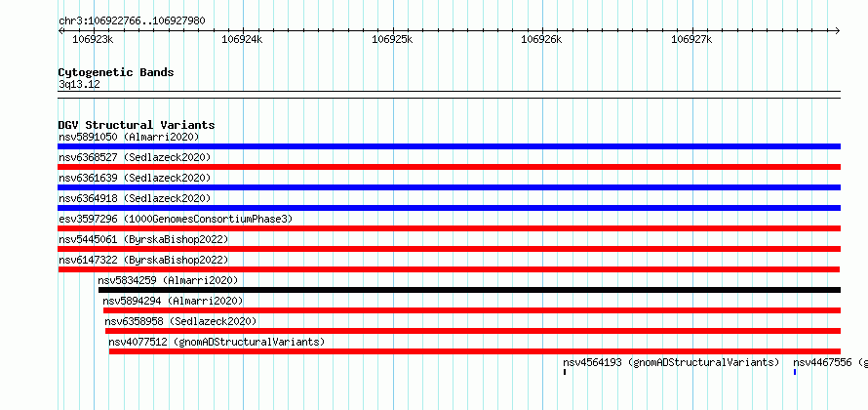Click the black nsv5834259 variant bar
This screenshot has width=868, height=410.
(x=469, y=290)
